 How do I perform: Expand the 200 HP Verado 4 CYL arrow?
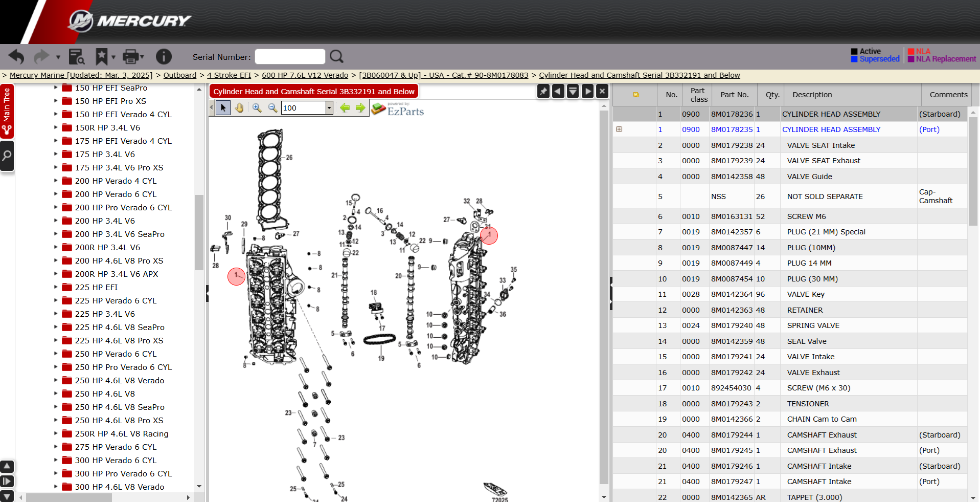(56, 181)
